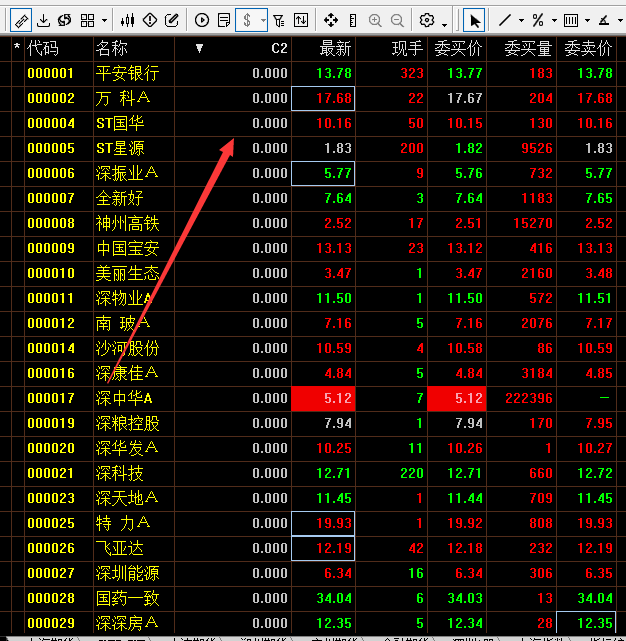Sort by the 现手 column header
626x641 pixels.
point(407,49)
